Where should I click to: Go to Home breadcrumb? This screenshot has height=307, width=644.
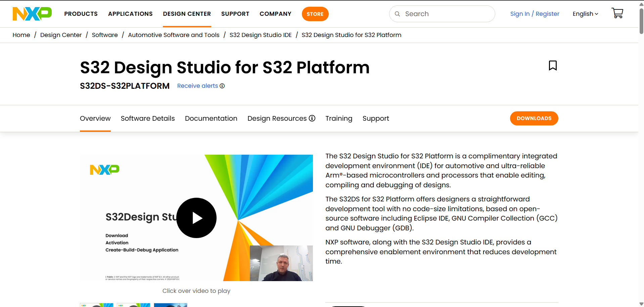[21, 35]
